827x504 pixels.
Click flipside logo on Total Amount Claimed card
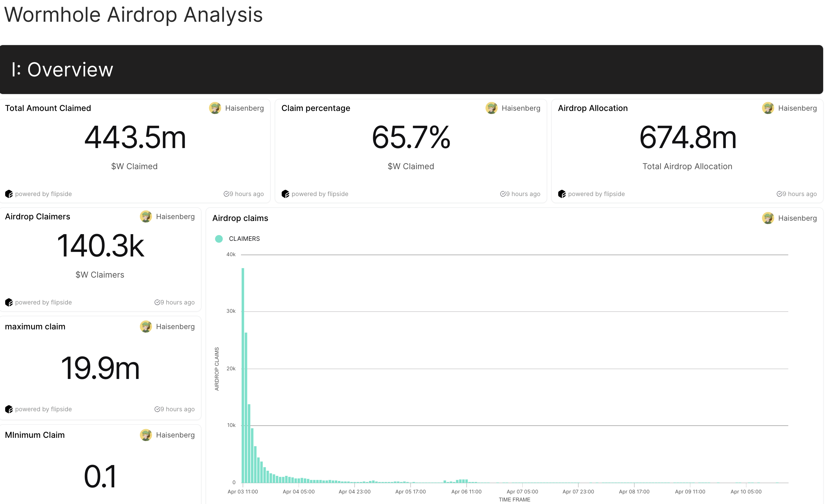[9, 194]
